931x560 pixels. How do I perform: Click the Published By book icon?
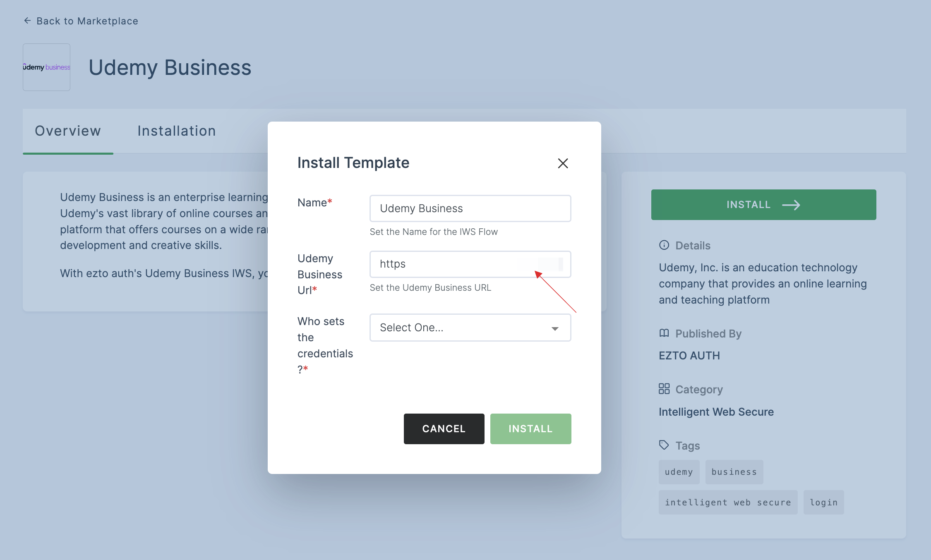point(664,333)
